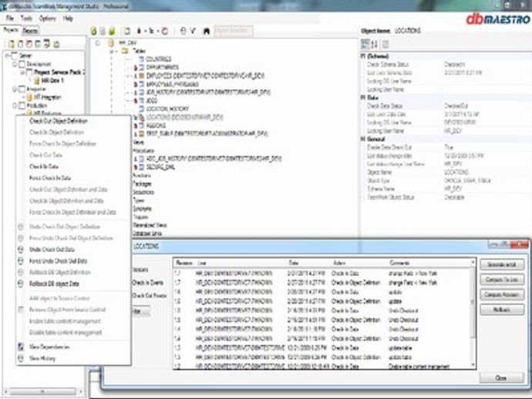
Task: Collapse the Tables folder node
Action: pyautogui.click(x=112, y=51)
